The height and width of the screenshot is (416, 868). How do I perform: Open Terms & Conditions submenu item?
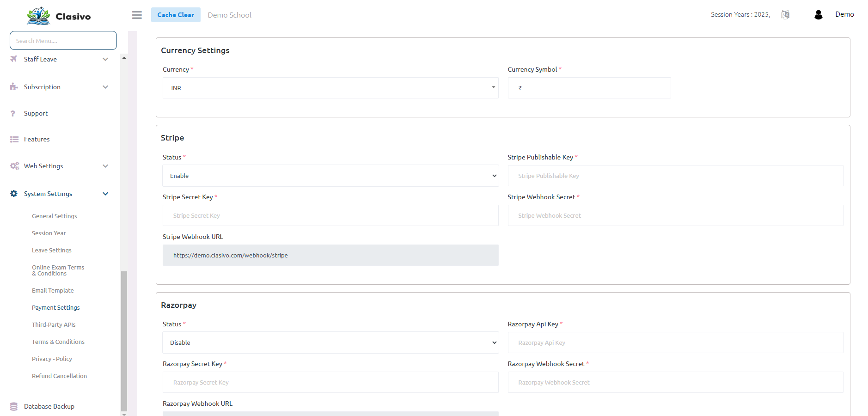(x=58, y=342)
